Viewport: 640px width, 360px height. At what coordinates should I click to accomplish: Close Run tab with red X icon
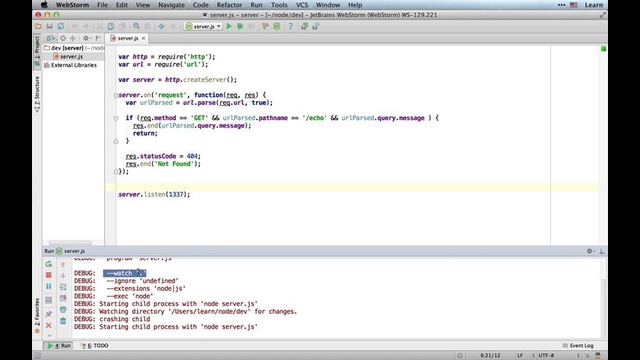49,325
